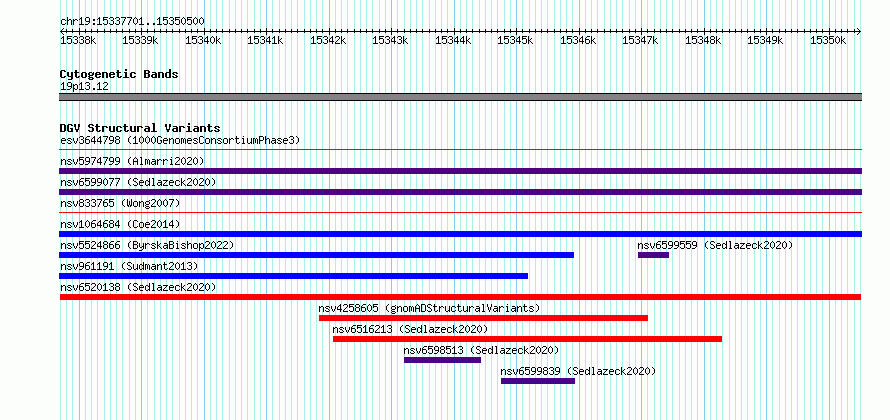Select the nsv6599077 Sedlazeck2020 purple bar

(460, 192)
